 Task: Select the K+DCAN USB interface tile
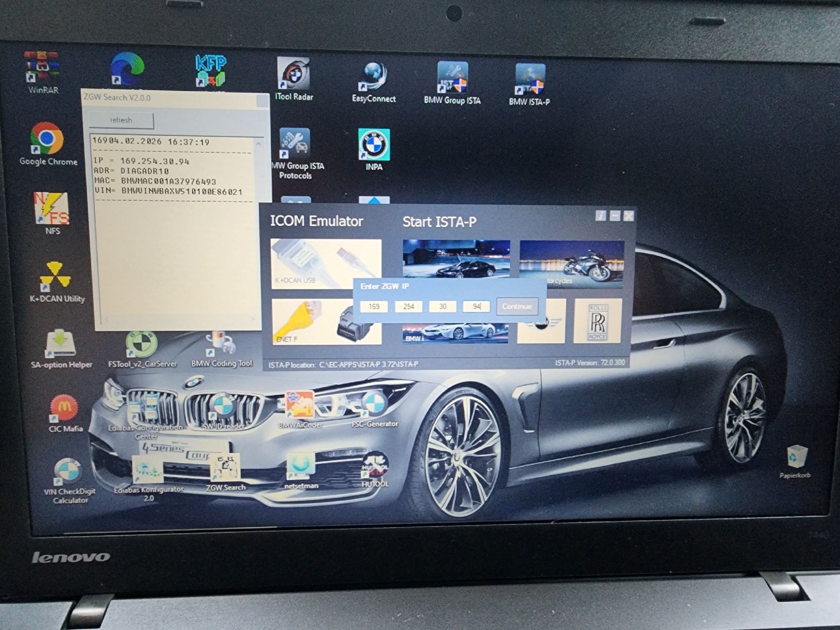coord(326,264)
